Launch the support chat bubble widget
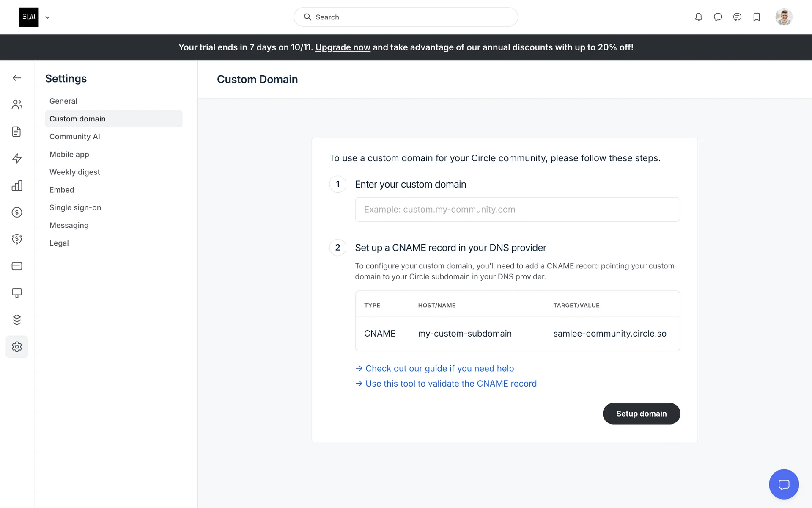This screenshot has width=812, height=508. point(784,484)
